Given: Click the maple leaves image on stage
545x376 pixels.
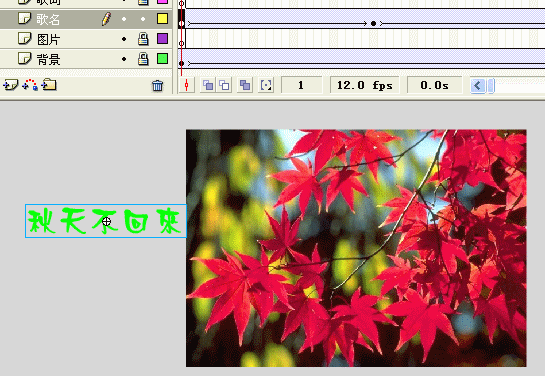Looking at the screenshot, I should coord(356,248).
